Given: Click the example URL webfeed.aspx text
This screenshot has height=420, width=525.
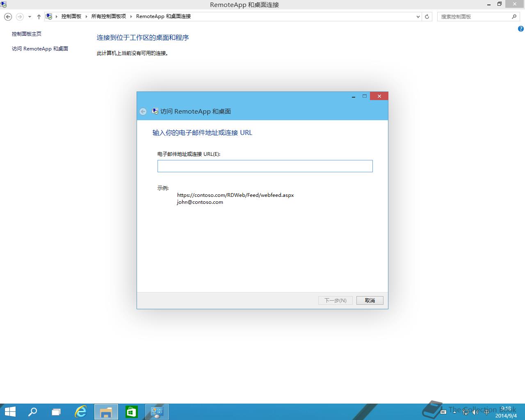Looking at the screenshot, I should pyautogui.click(x=235, y=195).
